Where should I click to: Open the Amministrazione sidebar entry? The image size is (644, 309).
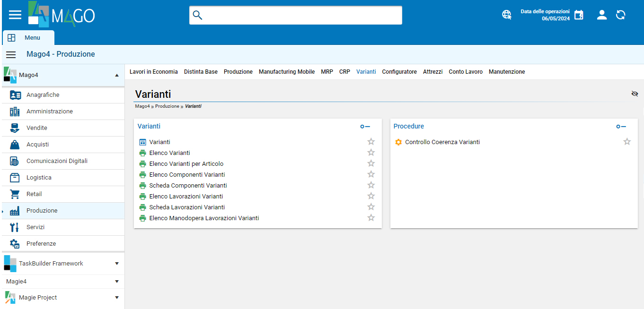pos(62,112)
